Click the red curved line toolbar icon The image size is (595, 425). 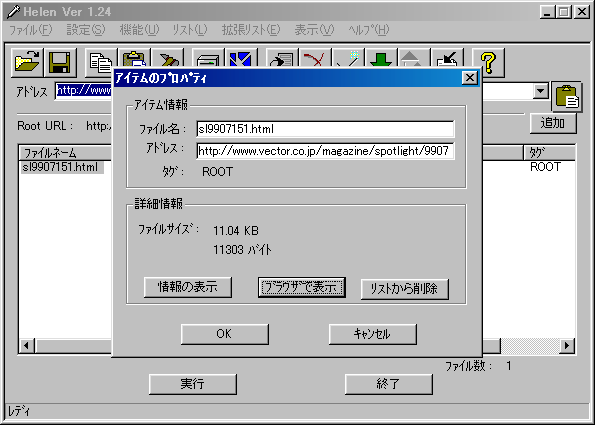315,59
